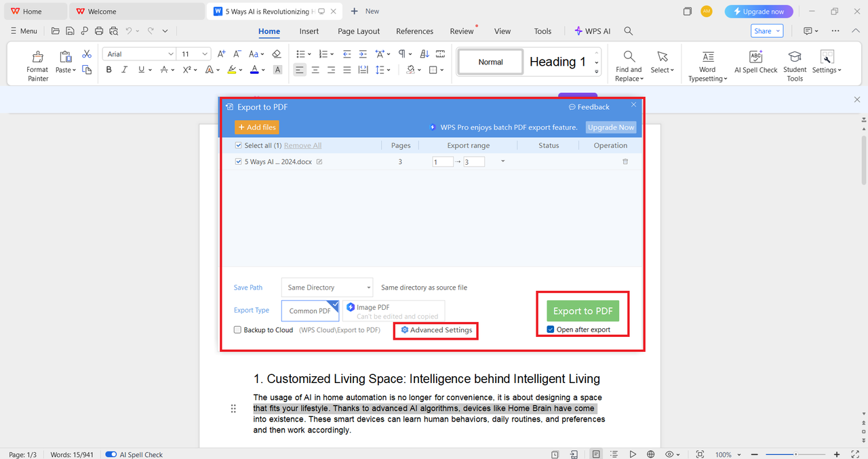Viewport: 868px width, 459px height.
Task: Rename file using edit icon beside docx
Action: (319, 162)
